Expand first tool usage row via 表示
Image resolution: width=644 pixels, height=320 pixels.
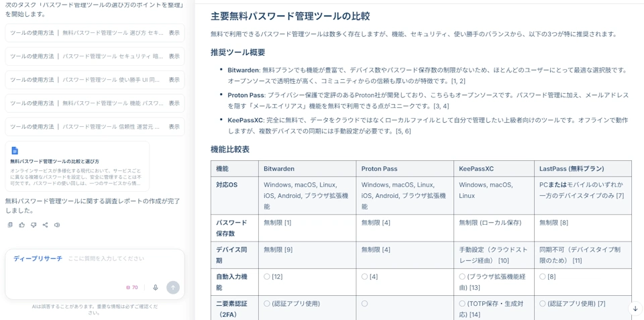coord(174,33)
